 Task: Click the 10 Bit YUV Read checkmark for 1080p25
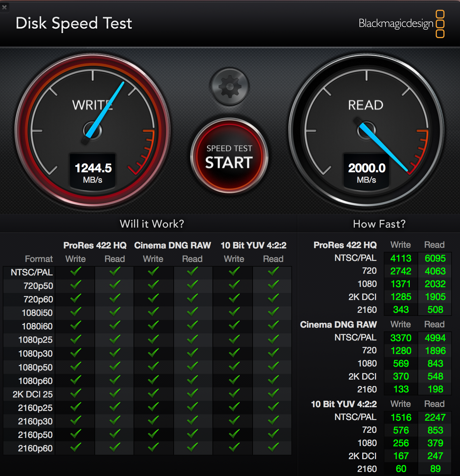pyautogui.click(x=273, y=339)
